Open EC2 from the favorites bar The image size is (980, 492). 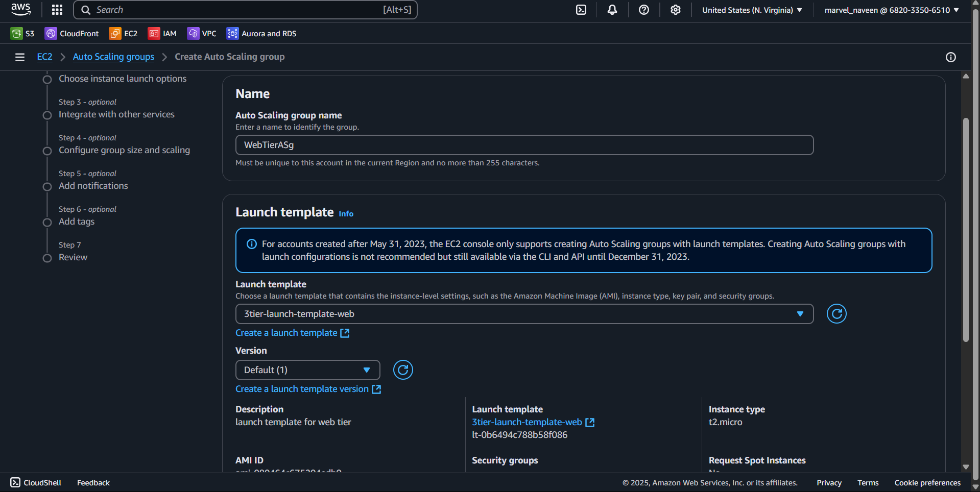click(124, 34)
